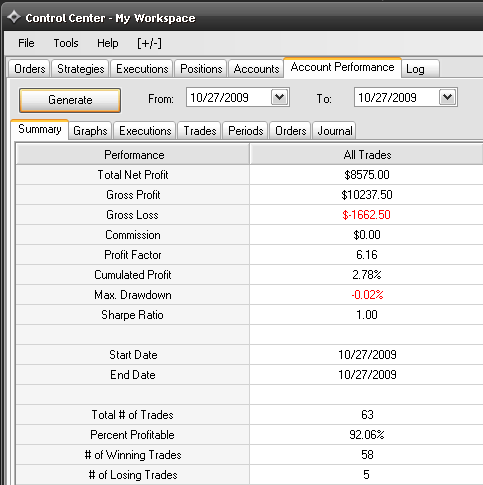
Task: Open the Help menu
Action: pyautogui.click(x=108, y=43)
